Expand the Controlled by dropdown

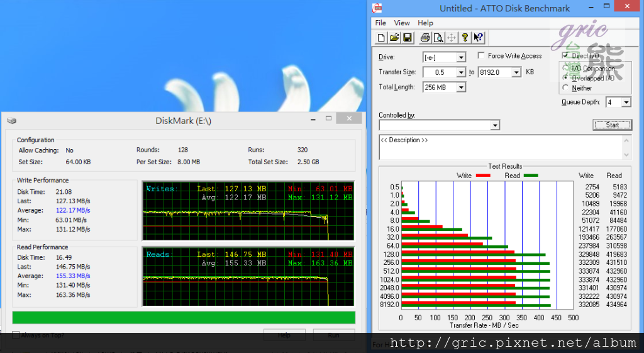(x=495, y=125)
